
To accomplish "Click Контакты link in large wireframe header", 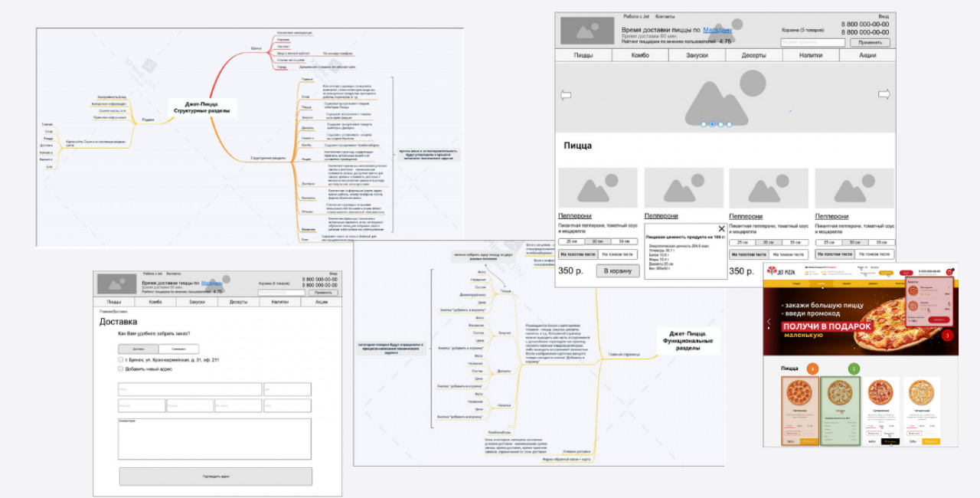I will (x=665, y=16).
